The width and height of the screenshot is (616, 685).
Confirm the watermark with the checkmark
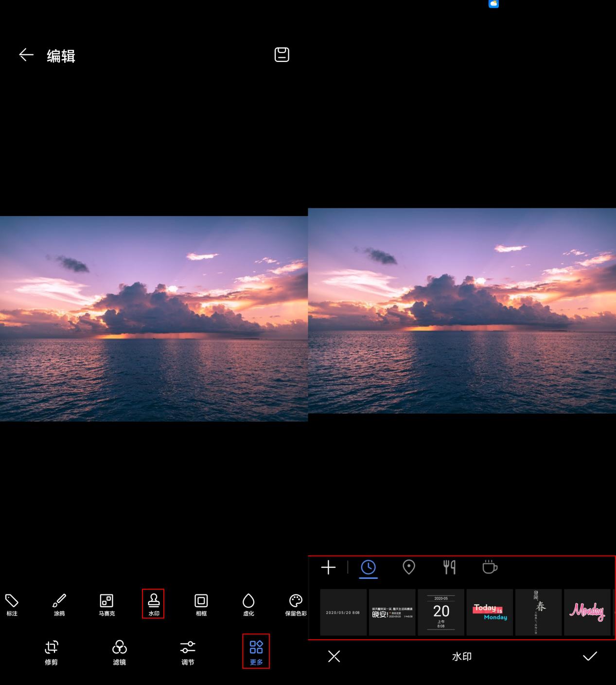coord(590,656)
